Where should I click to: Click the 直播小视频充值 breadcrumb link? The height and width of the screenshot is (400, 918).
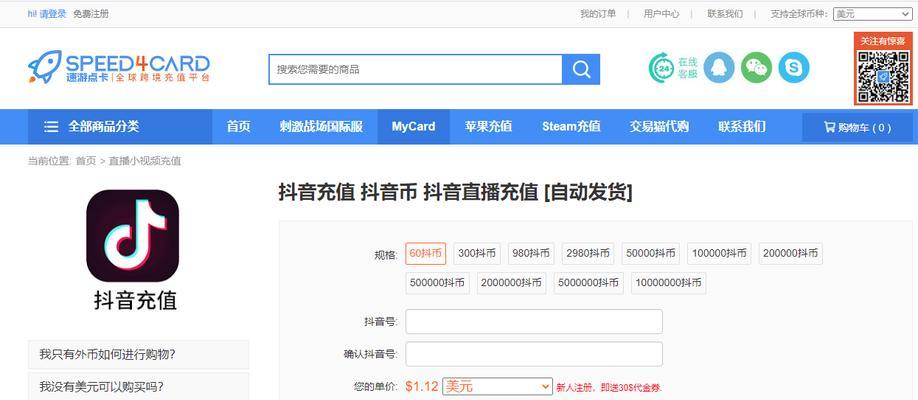145,161
